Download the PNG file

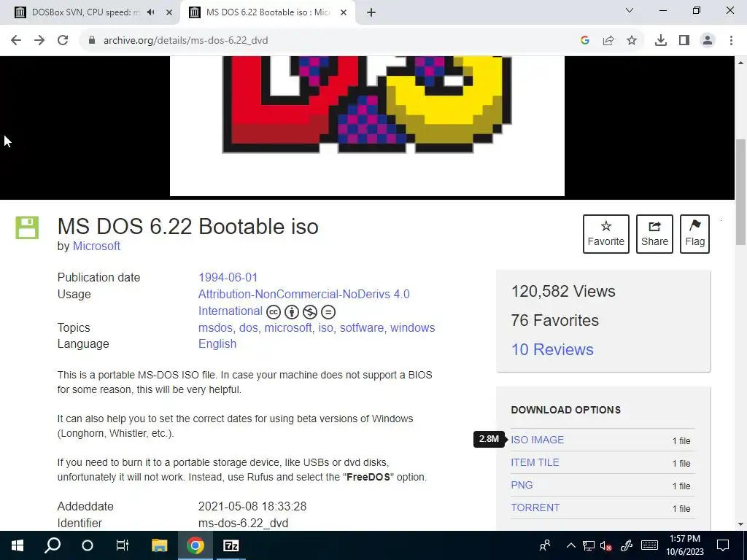click(x=522, y=485)
